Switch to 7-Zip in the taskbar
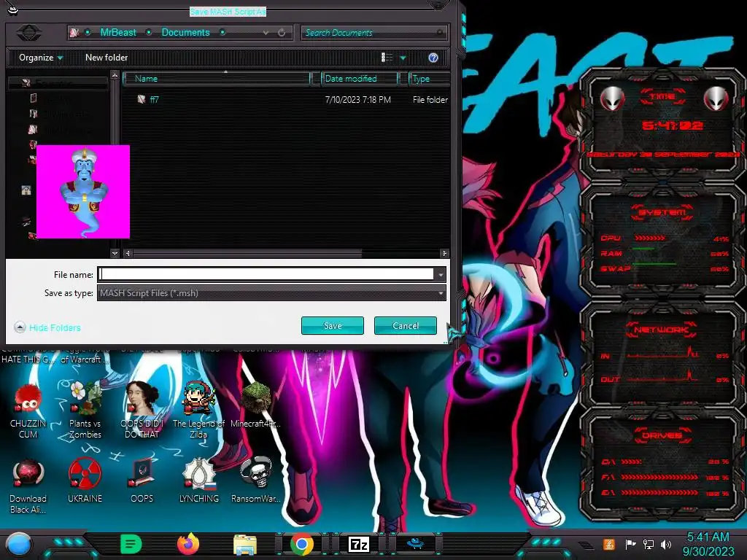Image resolution: width=747 pixels, height=560 pixels. tap(359, 544)
